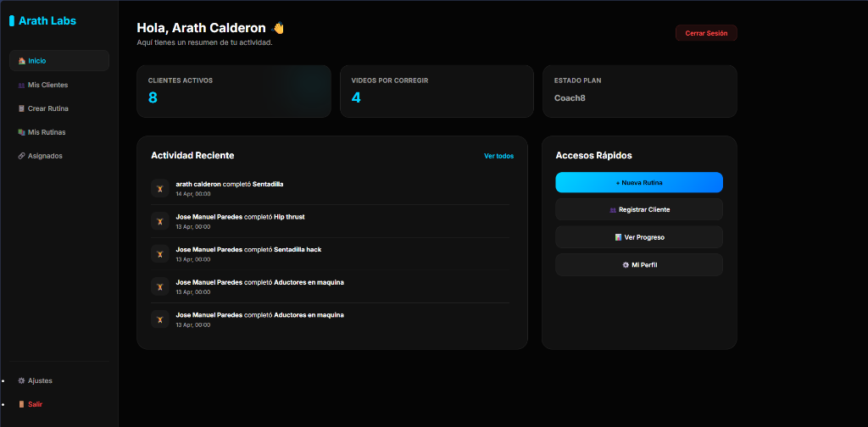Click the subtitle Aquí tienes un resumen
This screenshot has width=868, height=427.
pyautogui.click(x=205, y=42)
